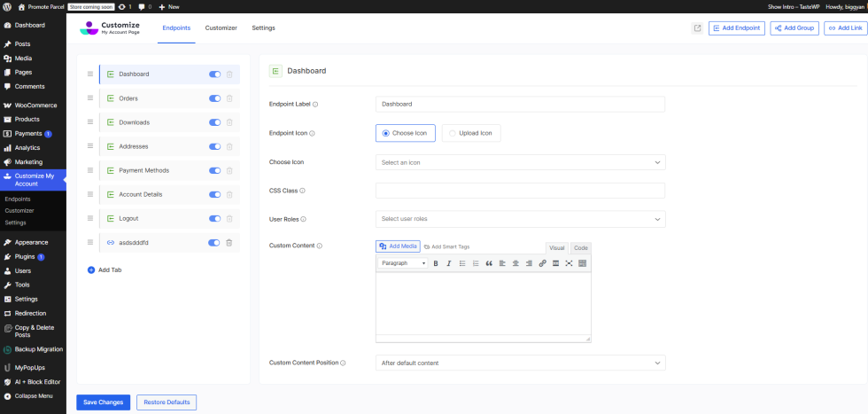Switch editor to the Code tab
Image resolution: width=868 pixels, height=414 pixels.
click(x=580, y=248)
